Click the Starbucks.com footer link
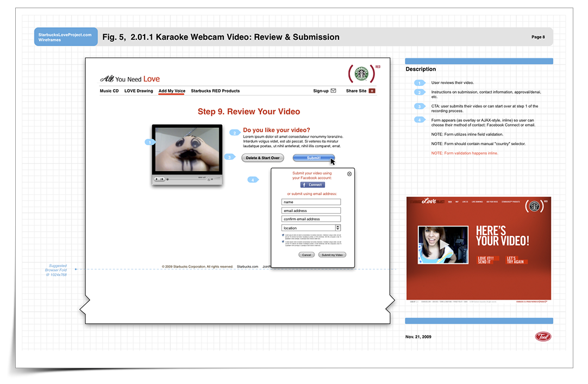The image size is (588, 384). 247,267
